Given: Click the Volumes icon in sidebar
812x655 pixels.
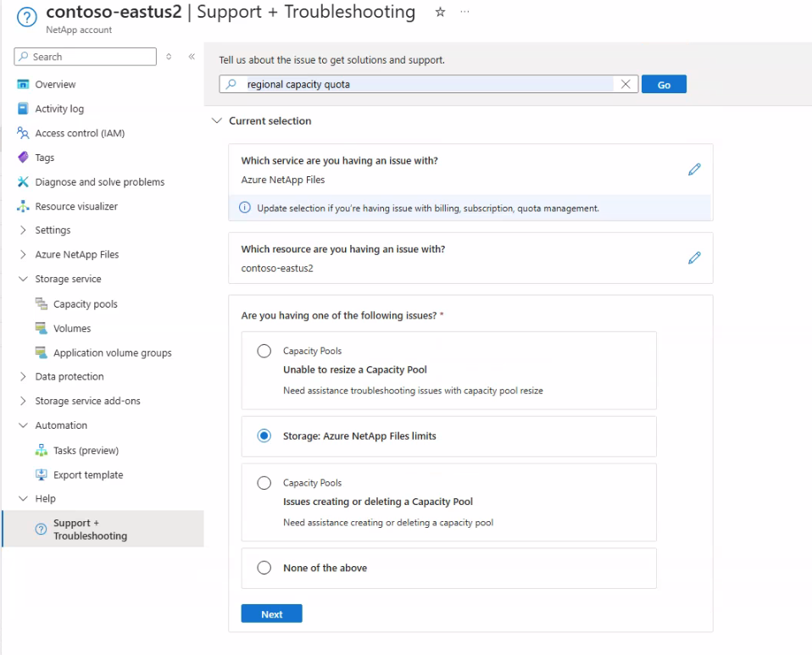Looking at the screenshot, I should click(x=42, y=328).
